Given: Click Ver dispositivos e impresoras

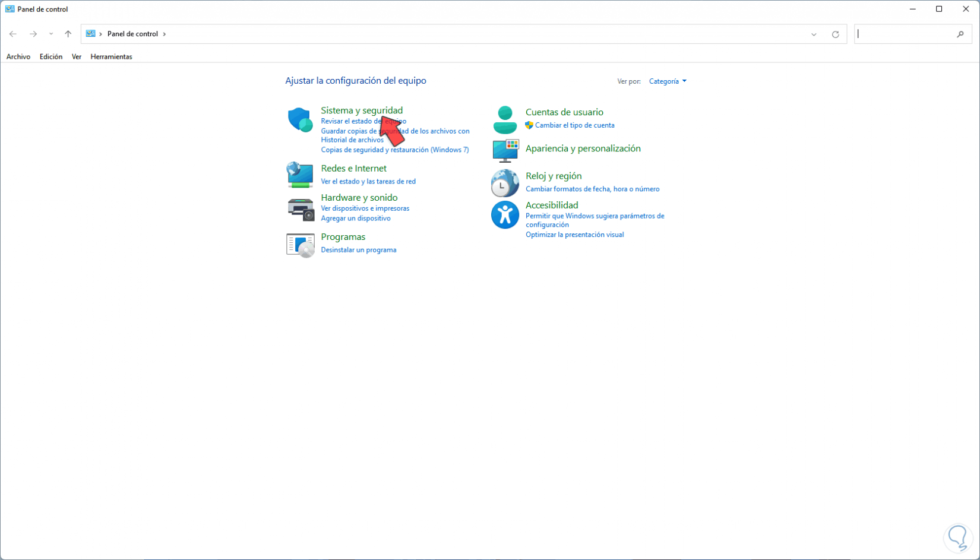Looking at the screenshot, I should (x=365, y=208).
